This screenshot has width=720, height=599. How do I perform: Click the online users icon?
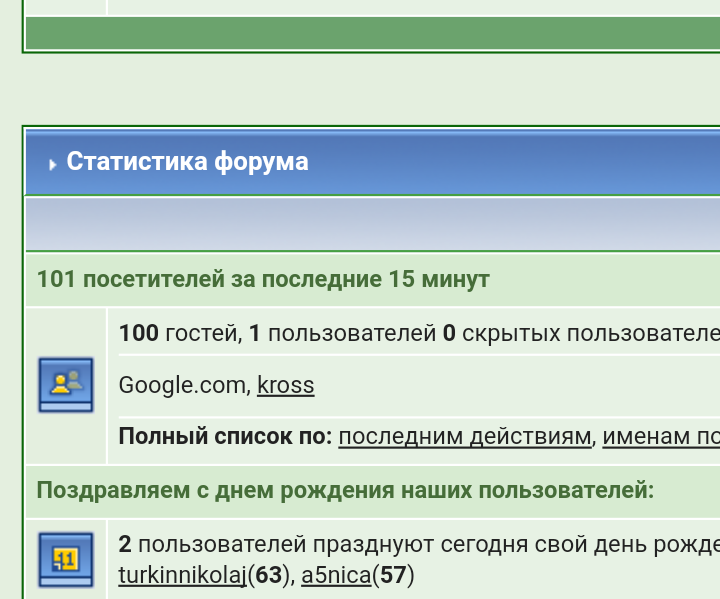pyautogui.click(x=65, y=384)
